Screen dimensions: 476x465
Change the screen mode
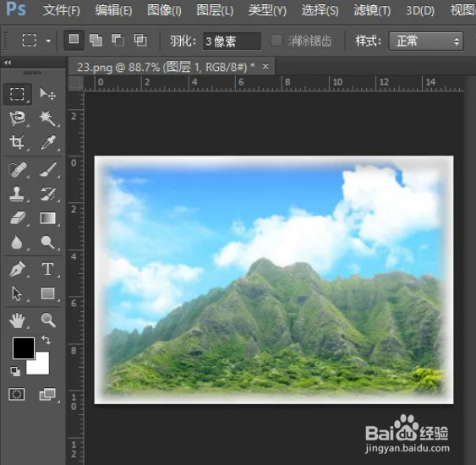47,394
